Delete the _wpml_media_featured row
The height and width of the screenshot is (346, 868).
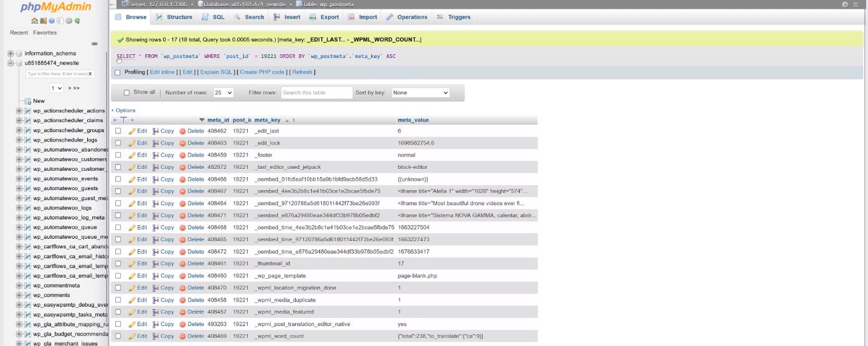(x=192, y=312)
